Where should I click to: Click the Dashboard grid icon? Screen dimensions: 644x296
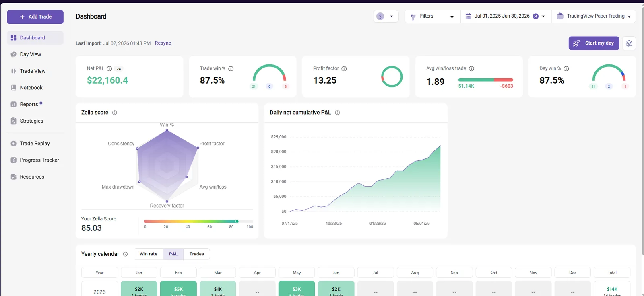click(13, 38)
